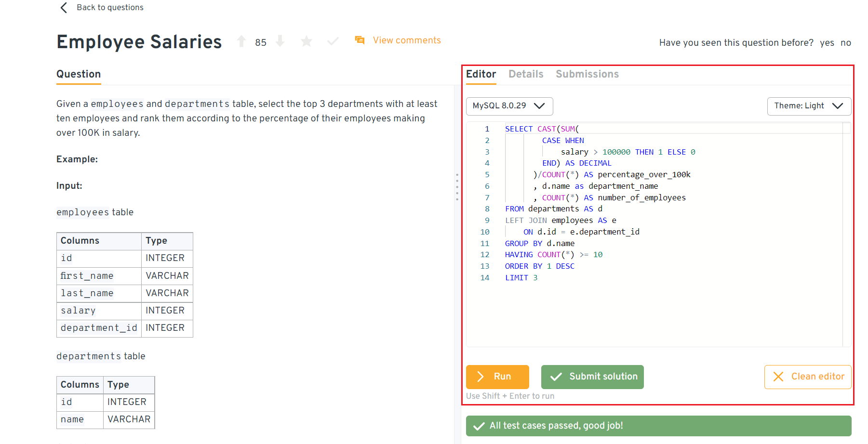Click the Run play arrow icon

tap(480, 377)
